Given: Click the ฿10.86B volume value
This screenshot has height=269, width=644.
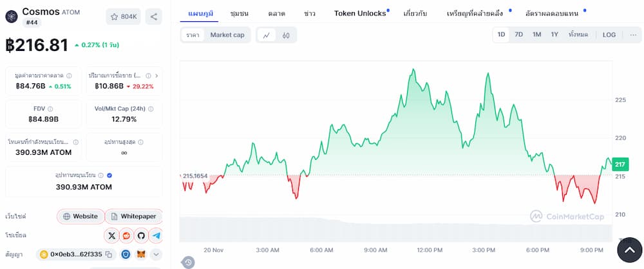Looking at the screenshot, I should [x=109, y=86].
